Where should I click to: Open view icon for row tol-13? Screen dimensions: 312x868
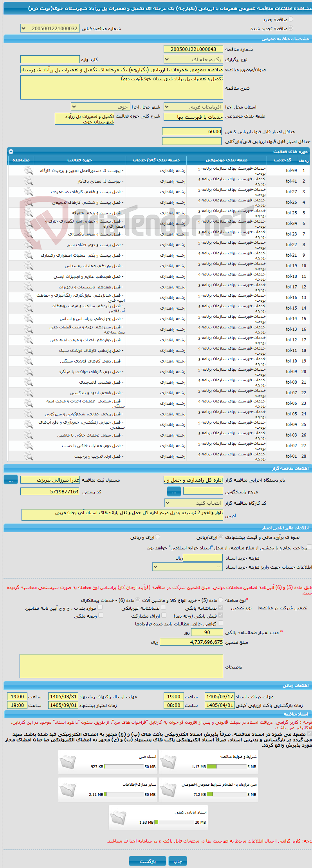tap(28, 329)
